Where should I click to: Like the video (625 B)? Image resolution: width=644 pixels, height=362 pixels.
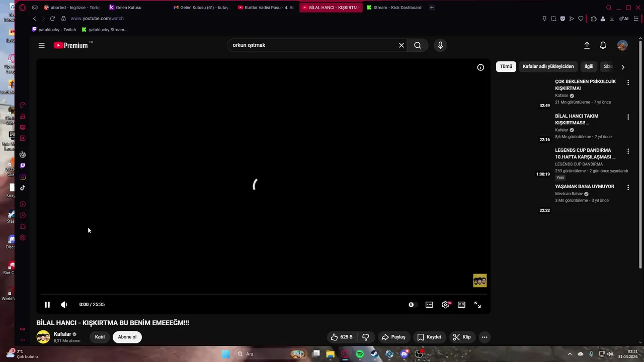point(342,337)
